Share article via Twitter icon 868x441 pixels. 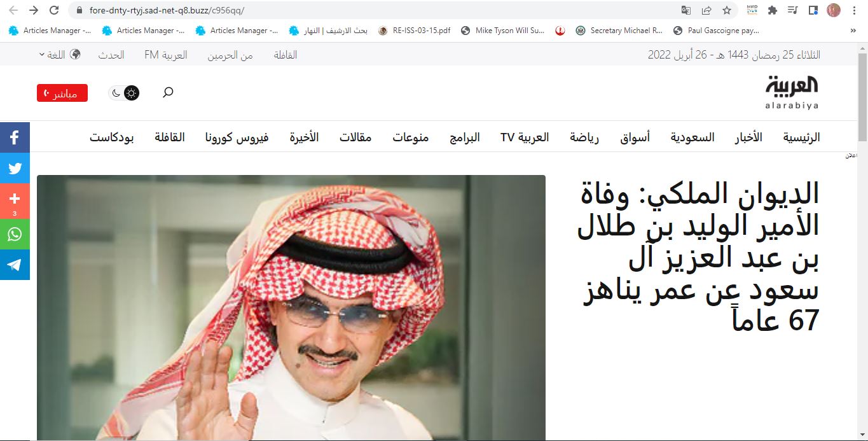[x=15, y=169]
